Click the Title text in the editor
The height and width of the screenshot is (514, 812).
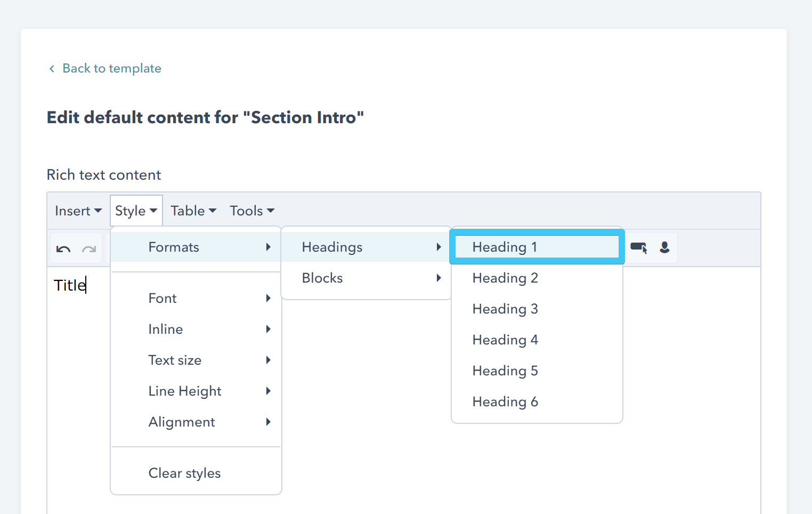[x=69, y=285]
